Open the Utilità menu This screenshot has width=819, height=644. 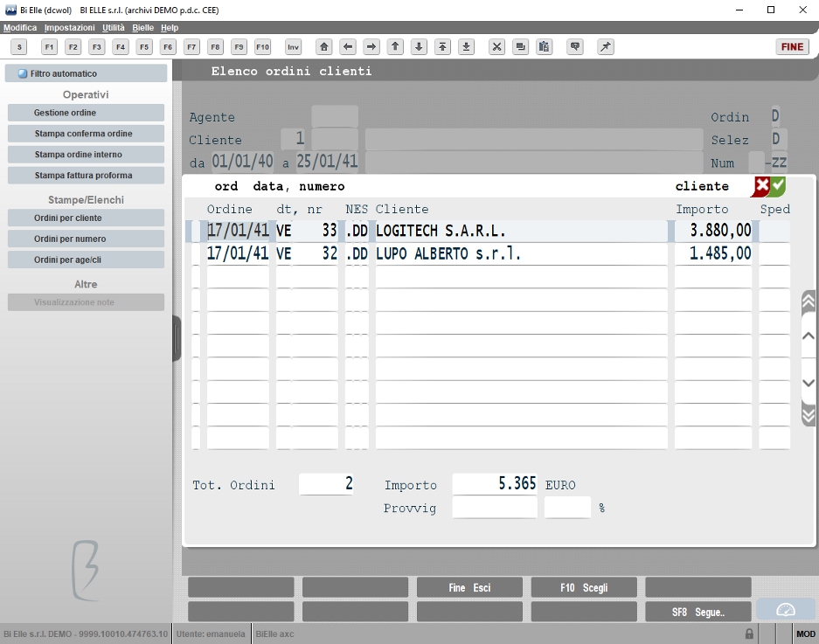[x=114, y=28]
